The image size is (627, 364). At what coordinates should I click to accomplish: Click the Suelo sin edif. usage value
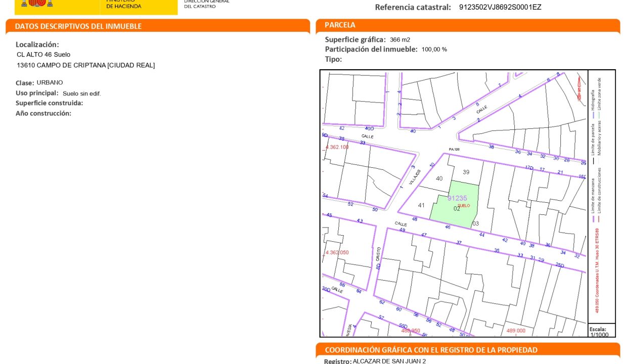pos(82,94)
